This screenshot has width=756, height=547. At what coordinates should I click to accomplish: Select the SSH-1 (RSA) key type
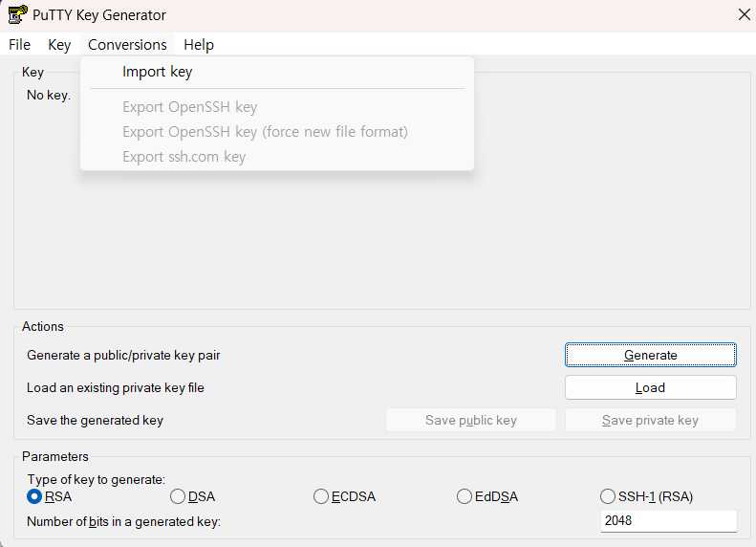646,496
